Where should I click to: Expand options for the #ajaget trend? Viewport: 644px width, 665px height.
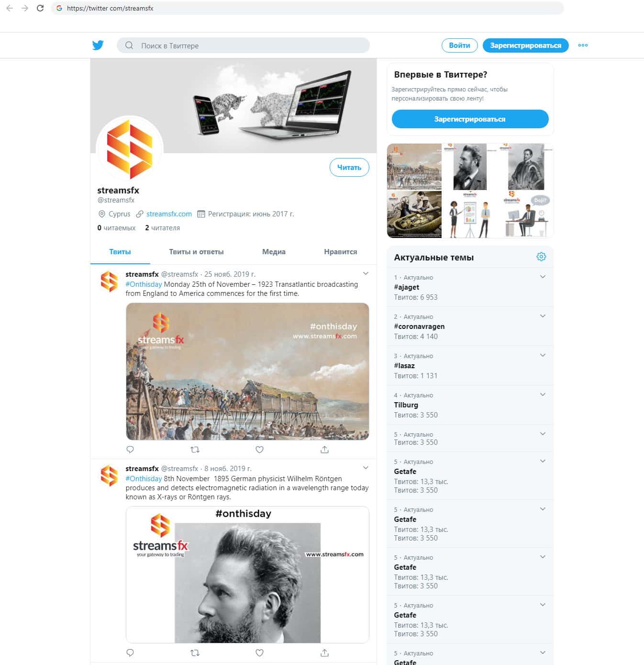(543, 277)
